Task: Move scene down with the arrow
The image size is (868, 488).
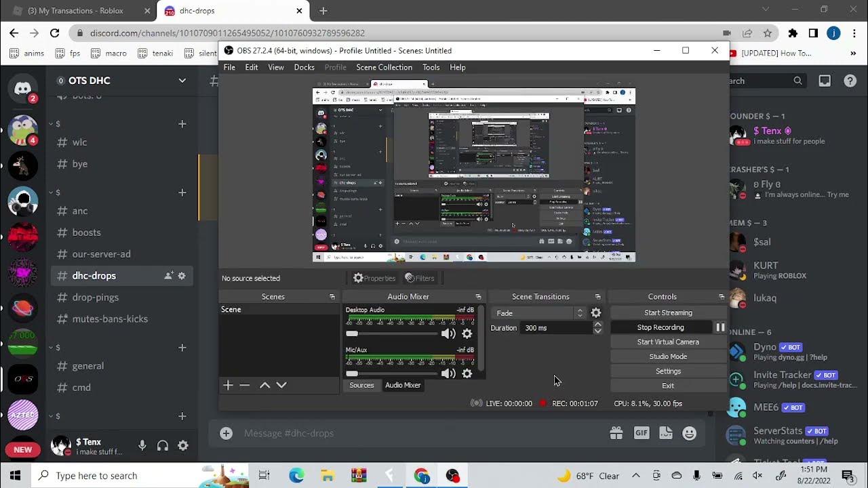Action: tap(281, 385)
